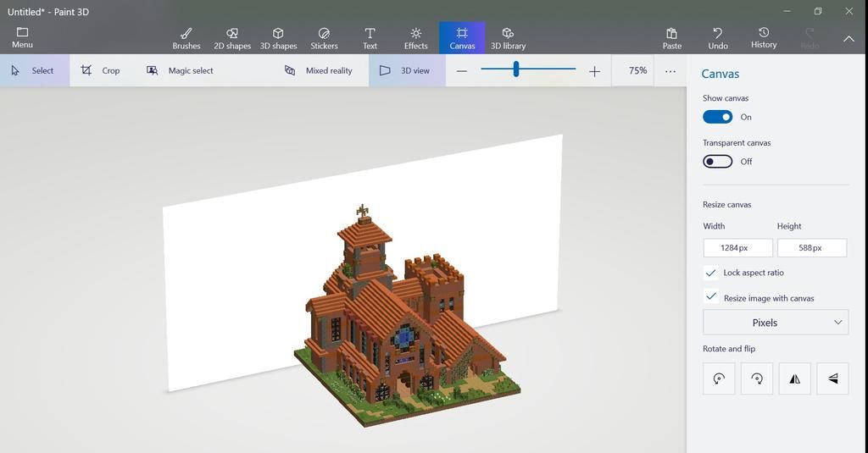Activate the Select tool
Viewport: 868px width, 453px height.
(x=34, y=70)
